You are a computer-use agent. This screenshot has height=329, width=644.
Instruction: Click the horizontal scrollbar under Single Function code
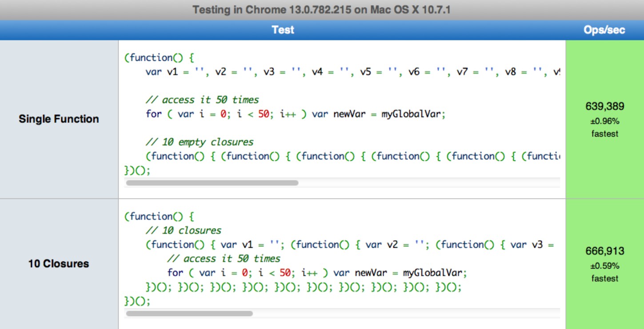coord(212,182)
